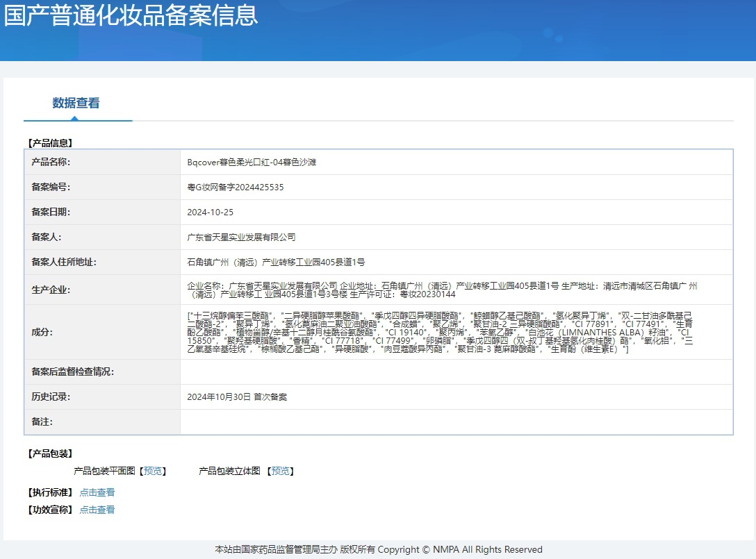756x559 pixels.
Task: Click the 历史记录 label
Action: 51,397
